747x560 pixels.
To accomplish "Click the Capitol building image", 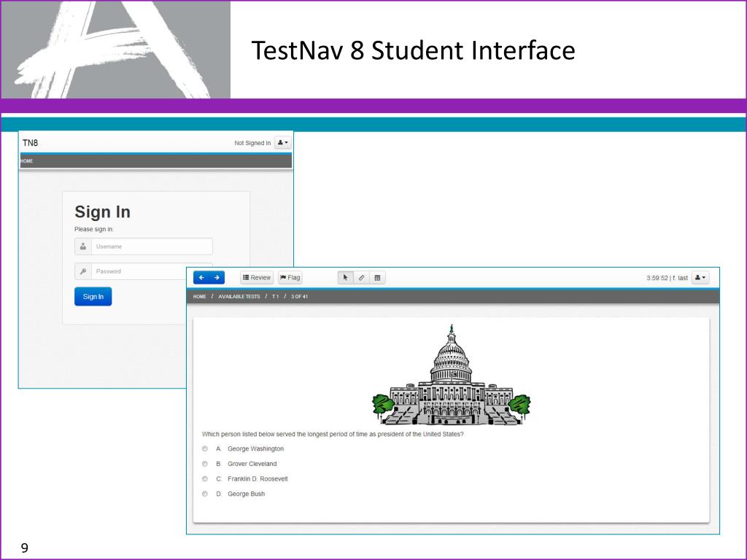I will tap(451, 376).
